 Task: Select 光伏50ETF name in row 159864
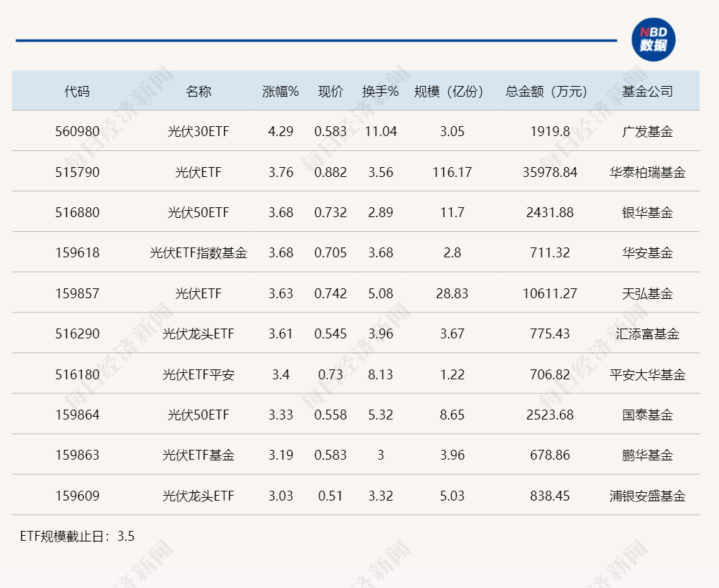[198, 415]
